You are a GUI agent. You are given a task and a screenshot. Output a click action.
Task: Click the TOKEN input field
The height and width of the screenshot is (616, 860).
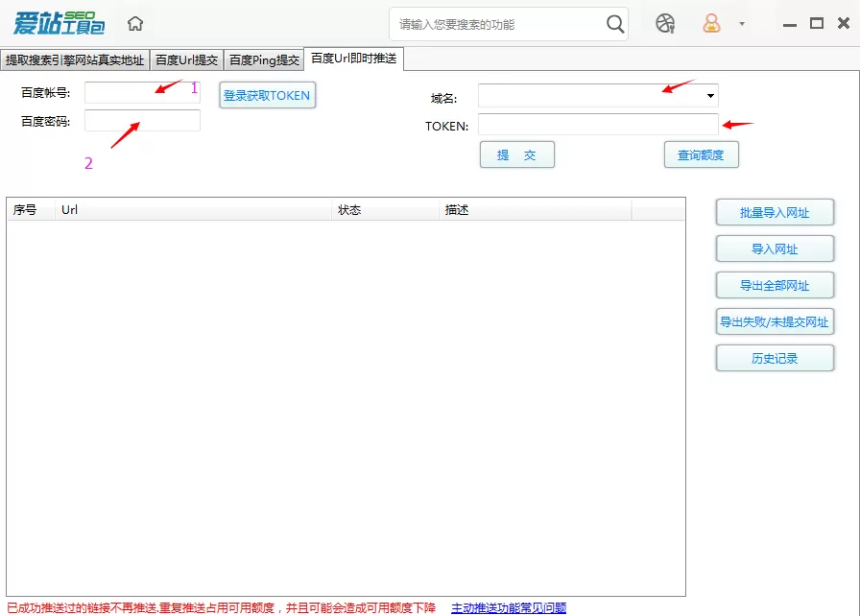pos(598,125)
